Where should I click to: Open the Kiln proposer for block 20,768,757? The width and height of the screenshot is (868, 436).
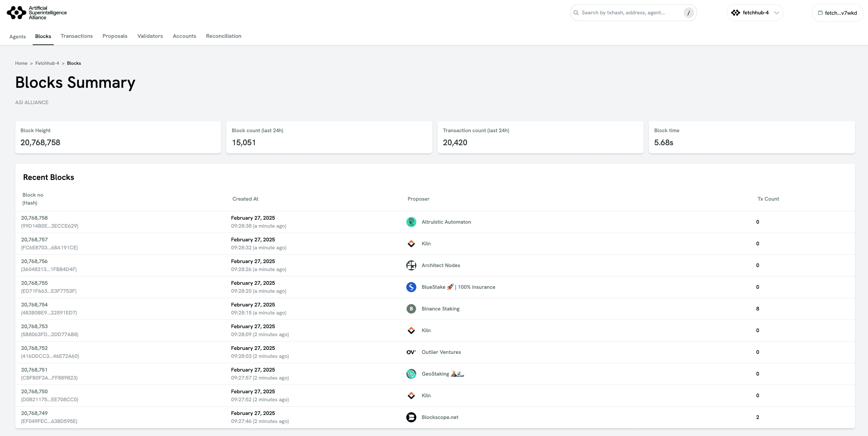(426, 244)
